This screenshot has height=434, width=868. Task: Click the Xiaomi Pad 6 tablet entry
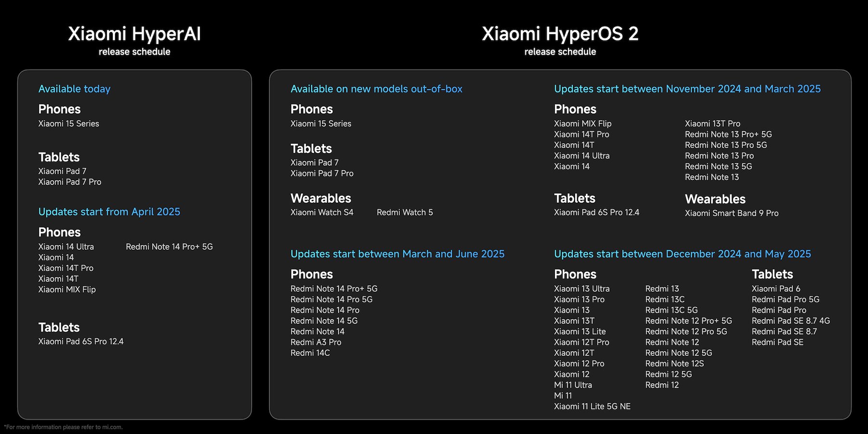point(776,289)
